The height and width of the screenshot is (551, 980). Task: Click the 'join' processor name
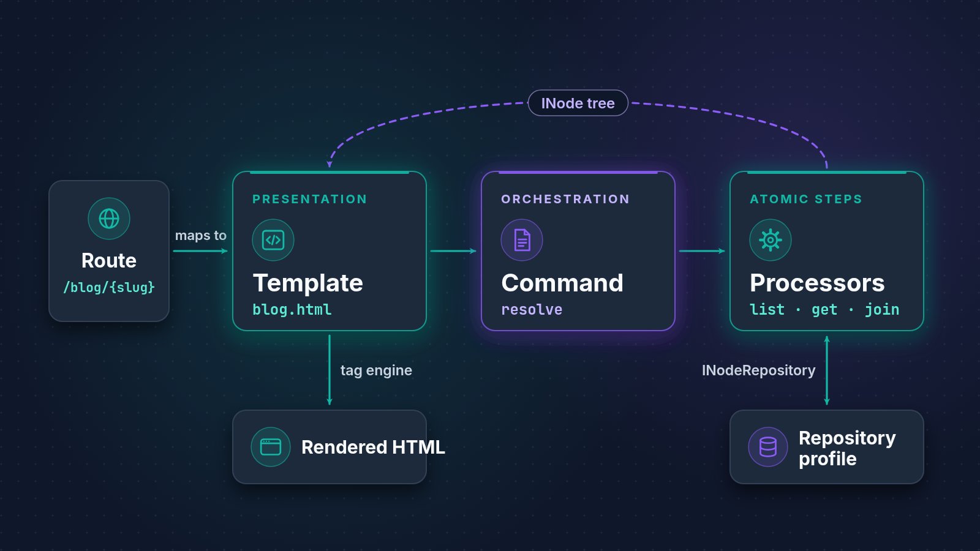[x=882, y=310]
